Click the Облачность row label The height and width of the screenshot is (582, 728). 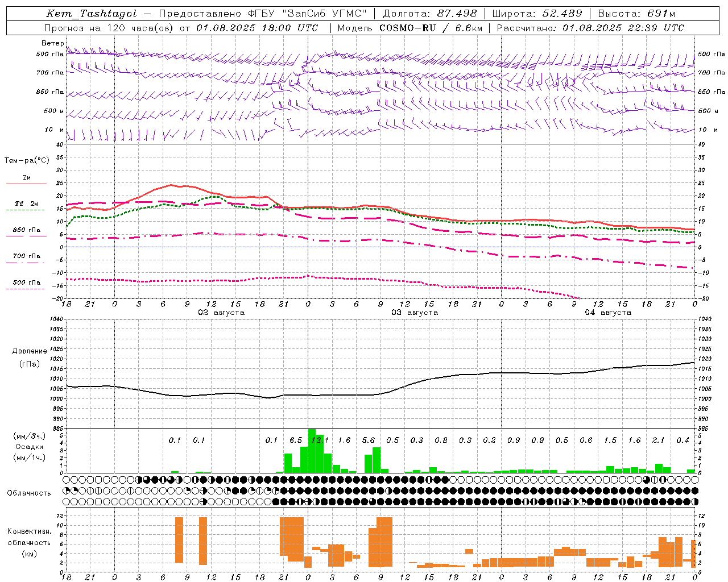click(29, 493)
